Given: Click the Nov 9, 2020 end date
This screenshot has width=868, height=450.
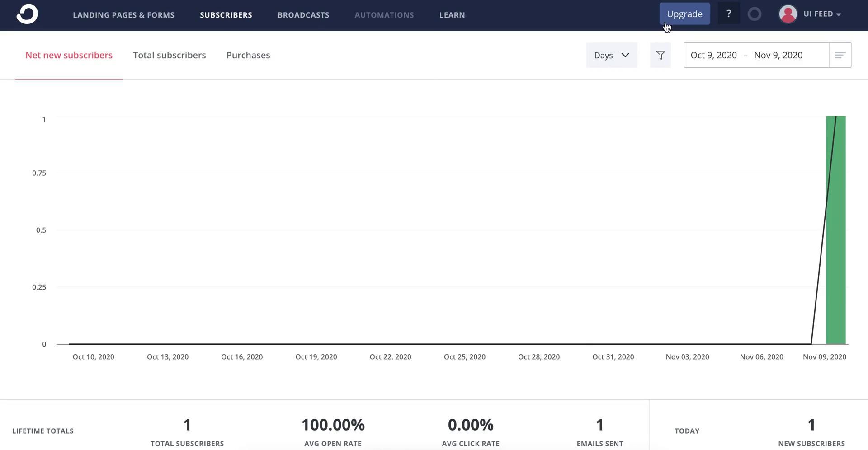Looking at the screenshot, I should click(x=778, y=55).
